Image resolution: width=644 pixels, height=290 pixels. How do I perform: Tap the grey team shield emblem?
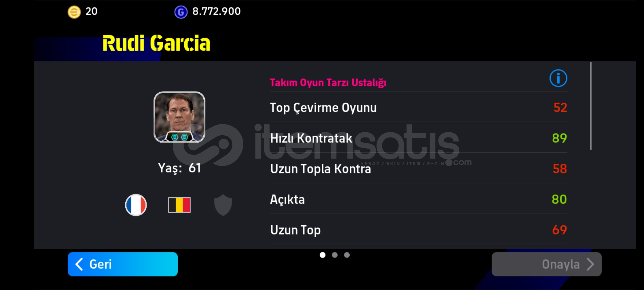tap(223, 205)
